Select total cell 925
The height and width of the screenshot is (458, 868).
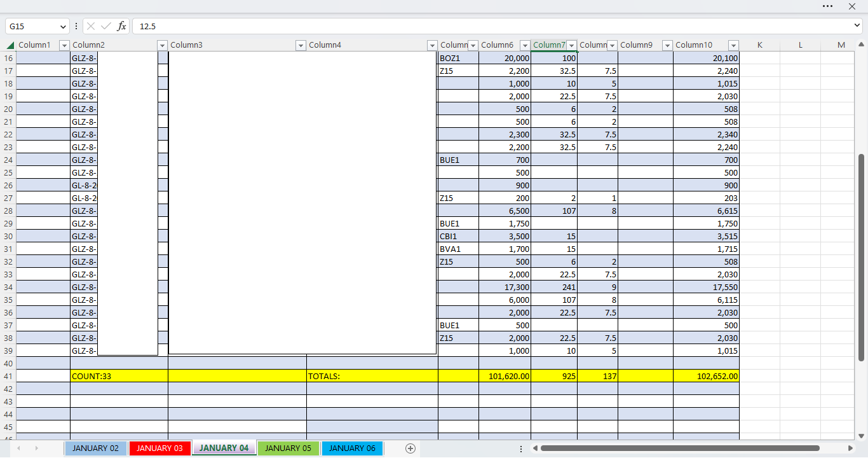554,376
